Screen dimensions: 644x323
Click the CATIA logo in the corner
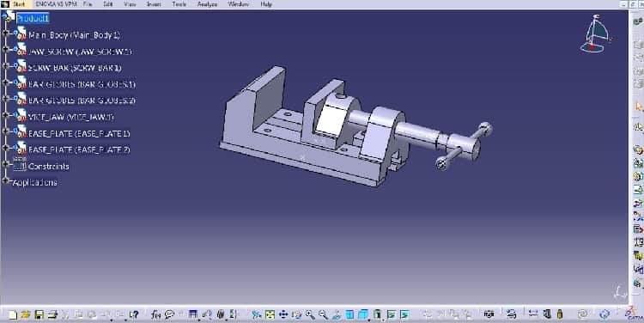coord(635,314)
